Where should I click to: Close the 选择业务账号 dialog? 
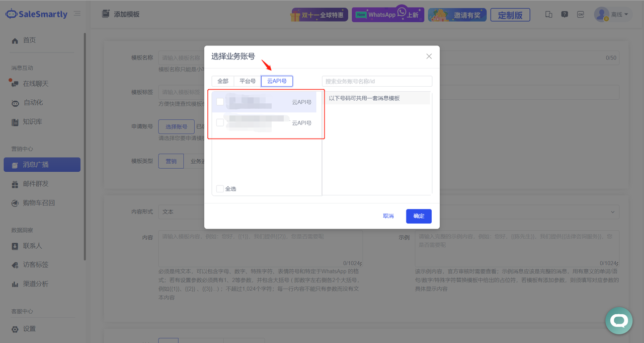(429, 56)
